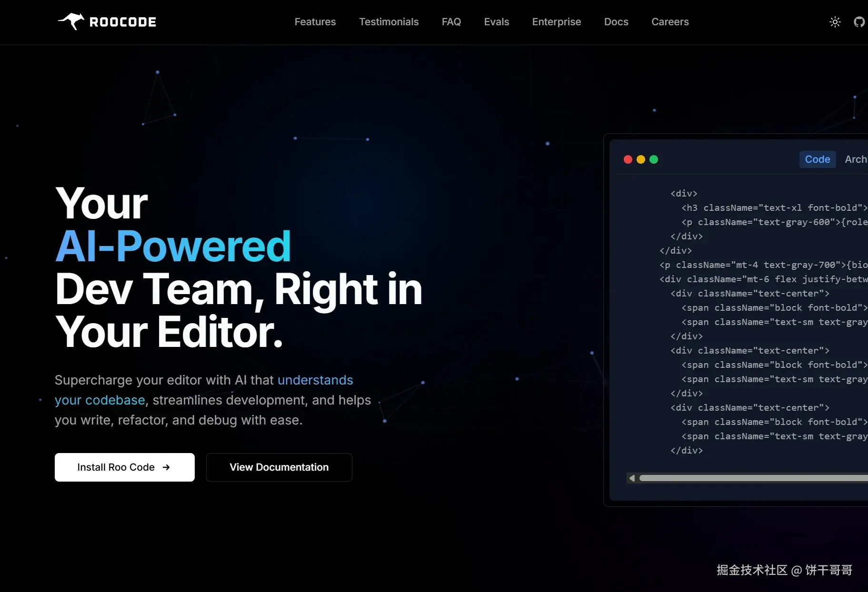Viewport: 868px width, 592px height.
Task: Open the GitHub repository icon
Action: [859, 22]
